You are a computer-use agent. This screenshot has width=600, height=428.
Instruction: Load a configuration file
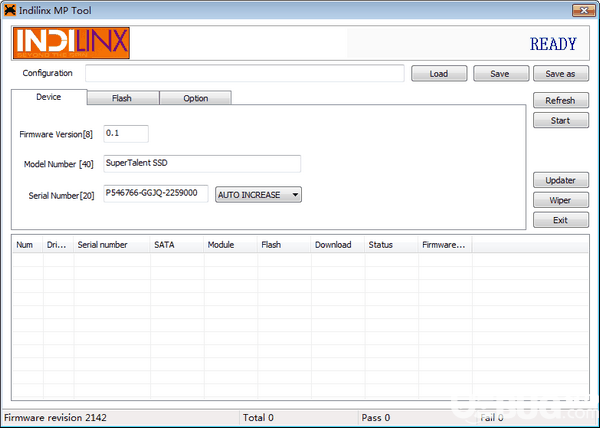click(x=439, y=73)
